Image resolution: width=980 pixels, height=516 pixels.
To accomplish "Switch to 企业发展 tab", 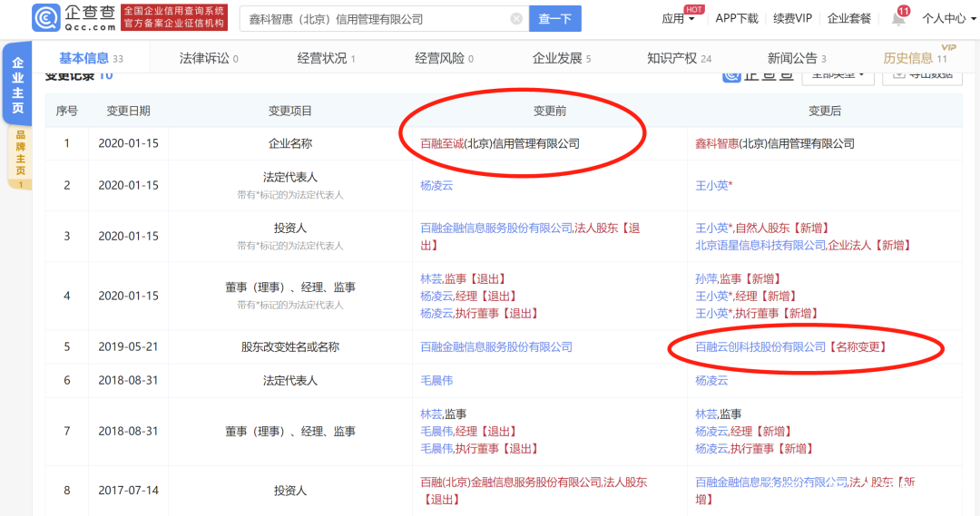I will click(x=562, y=58).
